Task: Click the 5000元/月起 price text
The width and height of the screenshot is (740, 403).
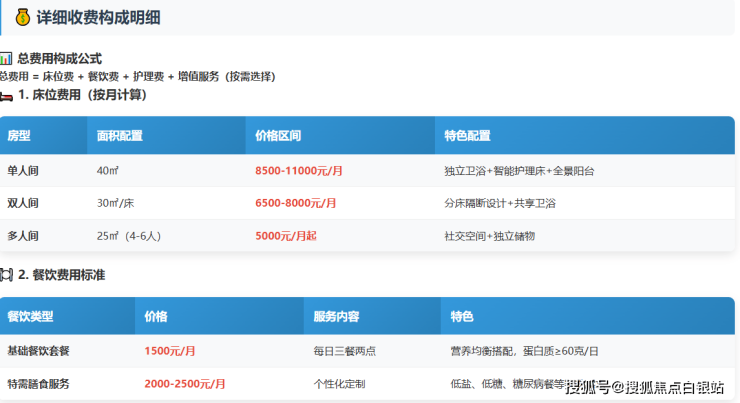Action: (x=286, y=236)
